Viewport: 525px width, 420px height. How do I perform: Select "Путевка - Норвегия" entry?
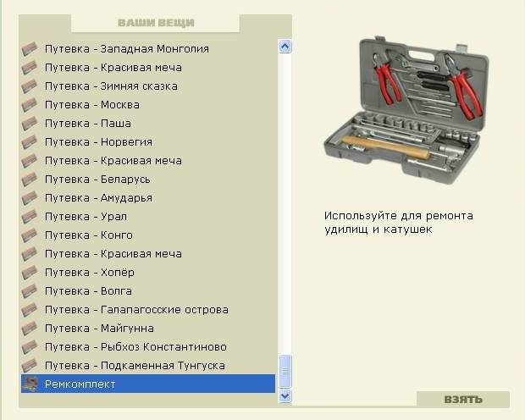[147, 142]
